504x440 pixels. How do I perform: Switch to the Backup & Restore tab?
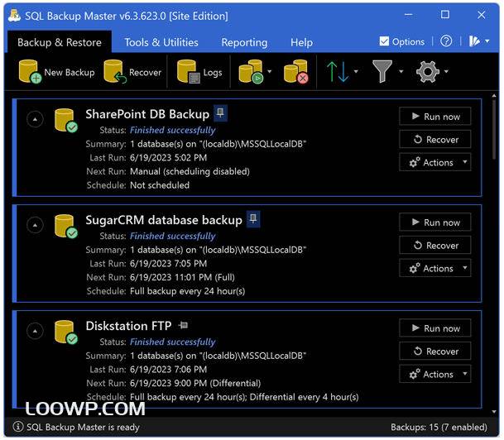click(60, 42)
